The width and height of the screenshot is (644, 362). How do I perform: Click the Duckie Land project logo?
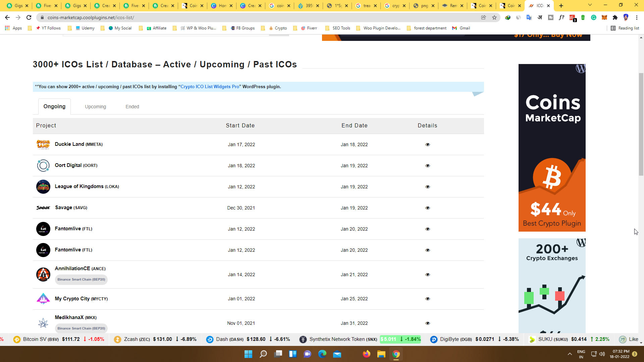[x=43, y=144]
